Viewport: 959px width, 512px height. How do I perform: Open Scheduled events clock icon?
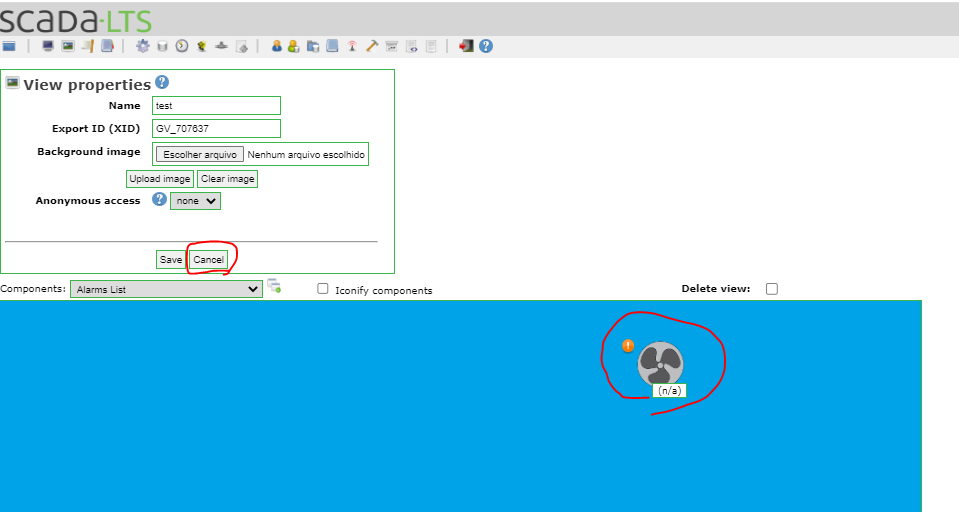pos(182,46)
